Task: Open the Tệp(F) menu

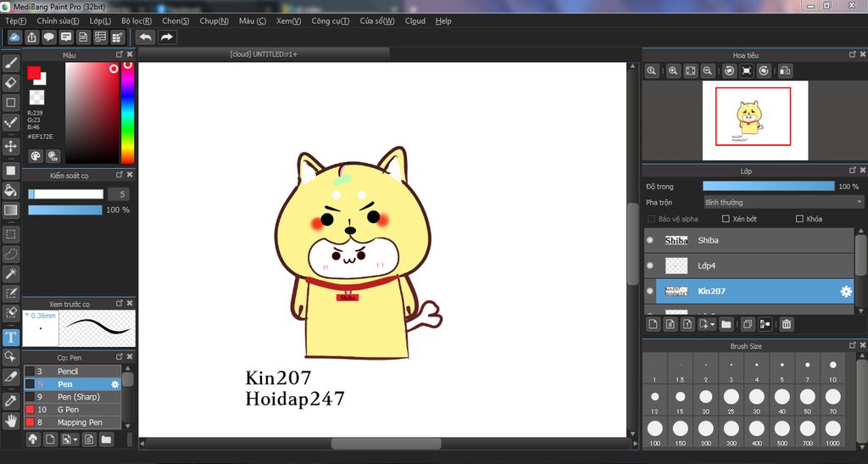Action: pos(15,21)
